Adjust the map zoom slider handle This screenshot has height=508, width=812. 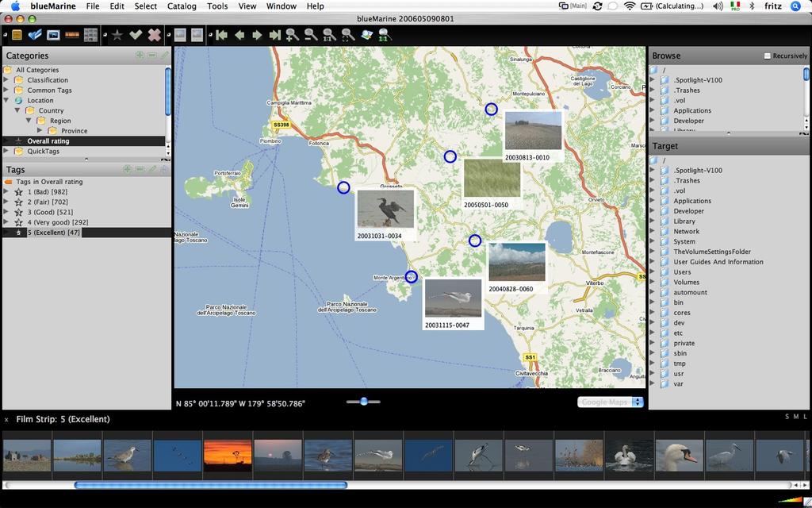coord(364,401)
